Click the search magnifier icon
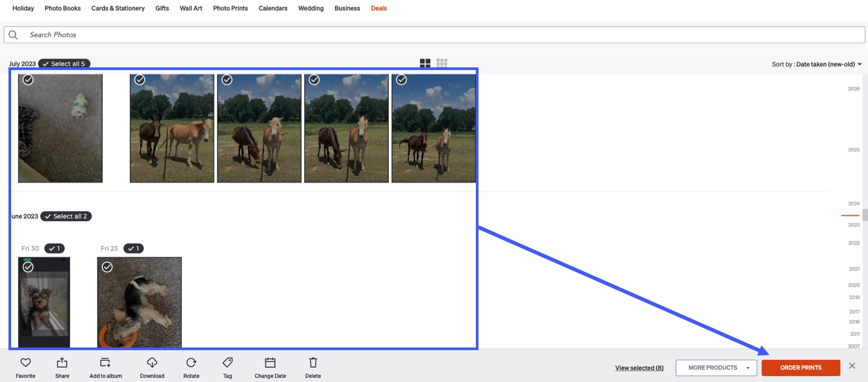 (13, 35)
